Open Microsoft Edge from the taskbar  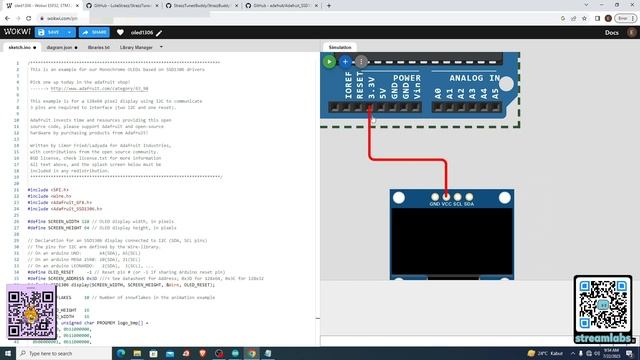click(121, 353)
